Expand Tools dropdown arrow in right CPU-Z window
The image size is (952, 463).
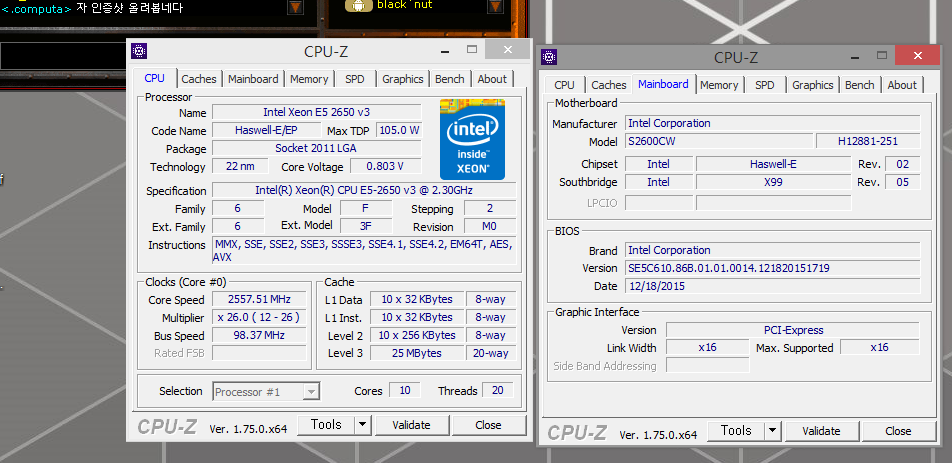772,431
